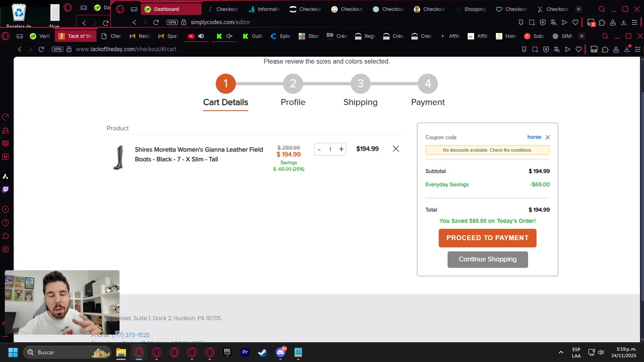
Task: Open the pinboard pin in the tackoftheday toolbar
Action: [524, 49]
